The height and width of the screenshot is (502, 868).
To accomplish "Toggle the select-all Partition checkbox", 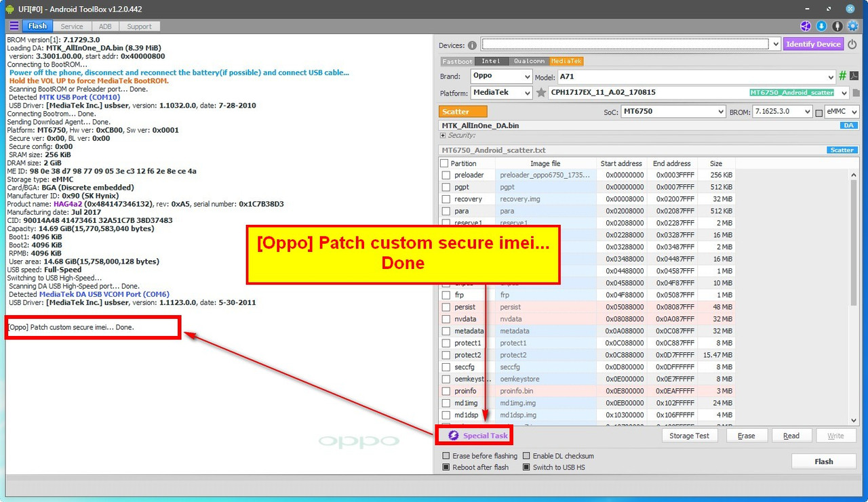I will point(444,163).
